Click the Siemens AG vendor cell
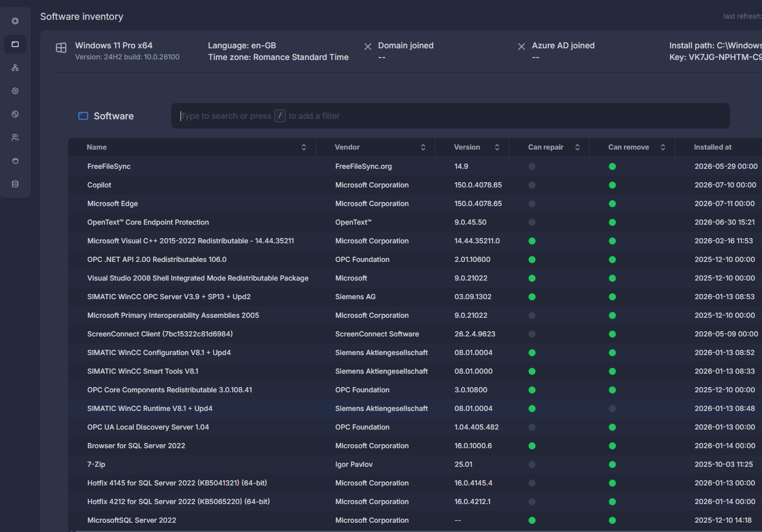The height and width of the screenshot is (532, 762). coord(356,297)
